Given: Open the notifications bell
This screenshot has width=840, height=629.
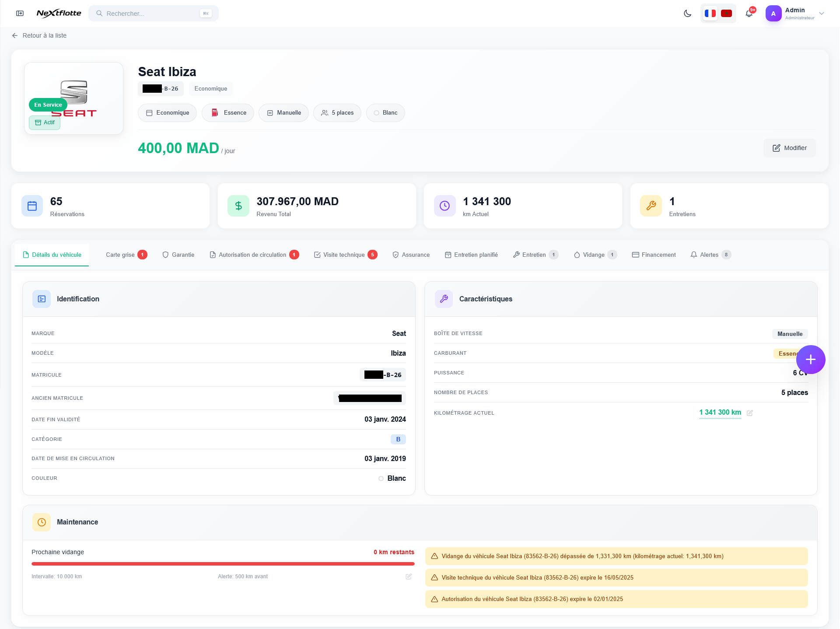Looking at the screenshot, I should tap(749, 14).
